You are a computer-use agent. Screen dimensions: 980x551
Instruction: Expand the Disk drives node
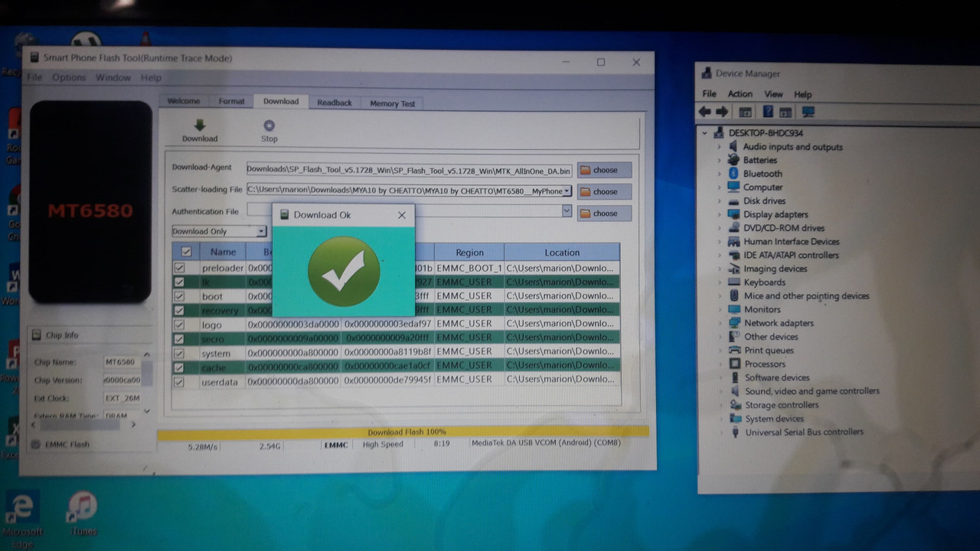click(x=719, y=201)
